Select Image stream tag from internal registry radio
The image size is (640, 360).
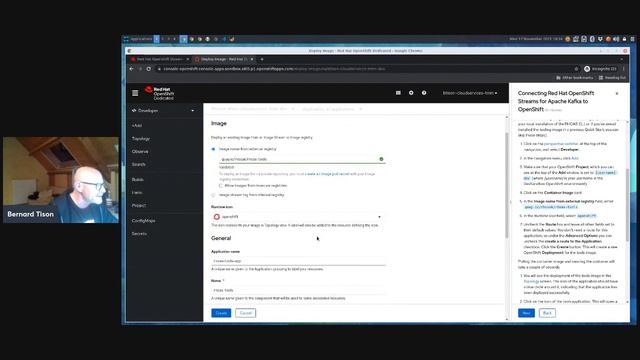(213, 195)
